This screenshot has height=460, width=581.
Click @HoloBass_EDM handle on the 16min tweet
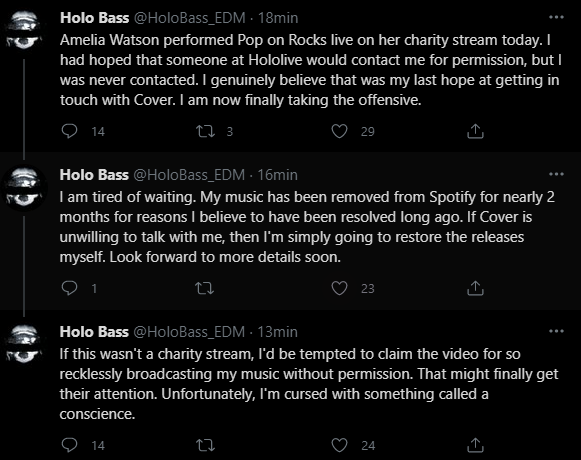[189, 175]
